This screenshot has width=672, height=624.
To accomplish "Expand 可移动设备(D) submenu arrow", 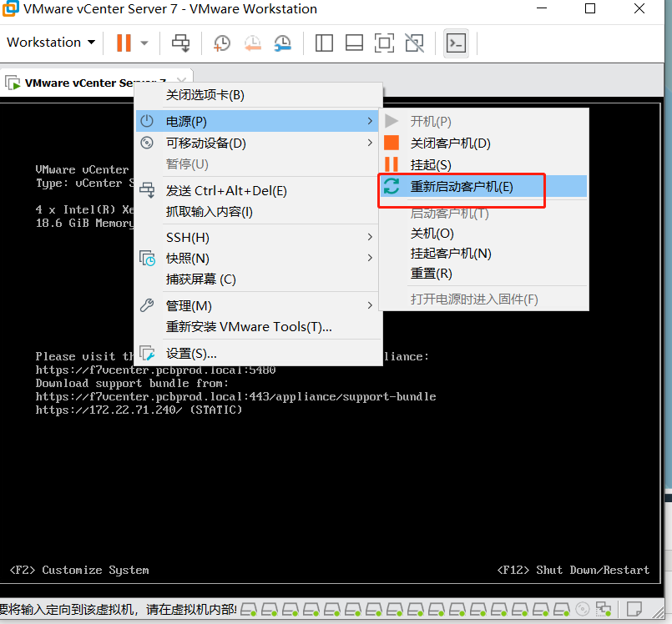I will 370,143.
